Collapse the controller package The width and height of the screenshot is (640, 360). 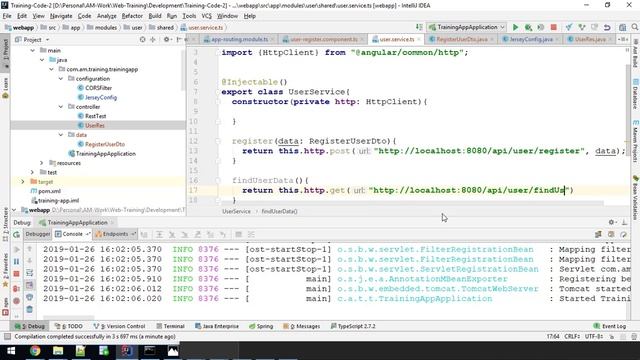[x=61, y=107]
